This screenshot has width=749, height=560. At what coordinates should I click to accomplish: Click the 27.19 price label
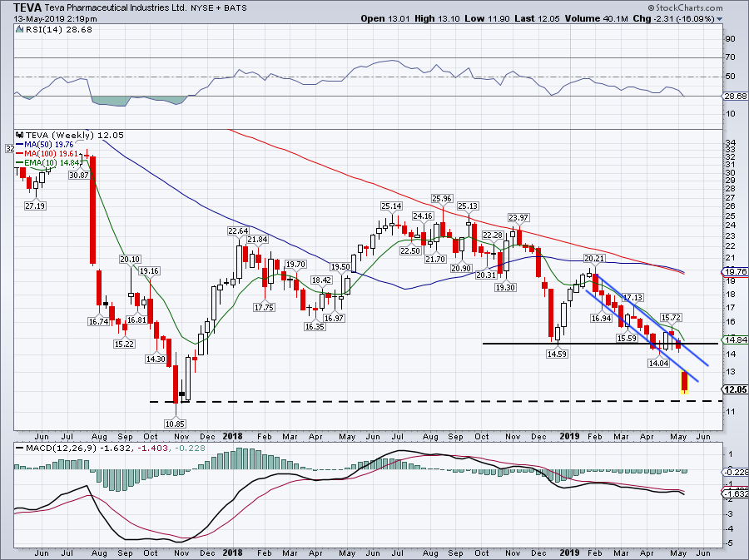pyautogui.click(x=35, y=206)
